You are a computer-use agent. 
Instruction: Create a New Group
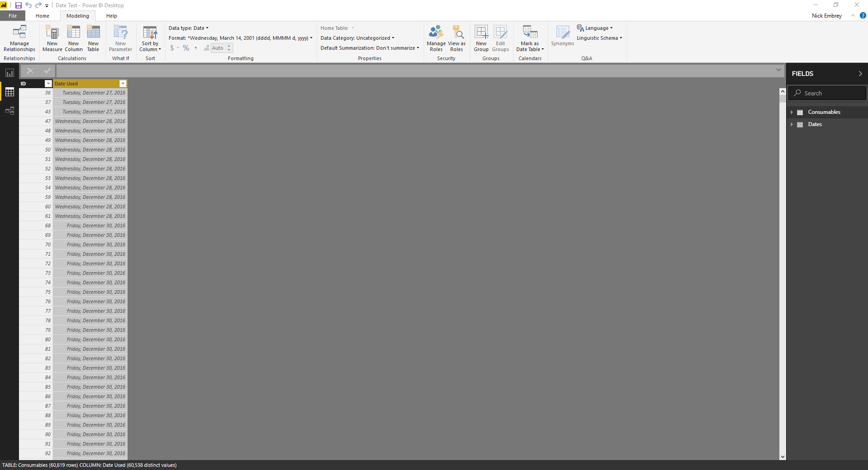(481, 38)
